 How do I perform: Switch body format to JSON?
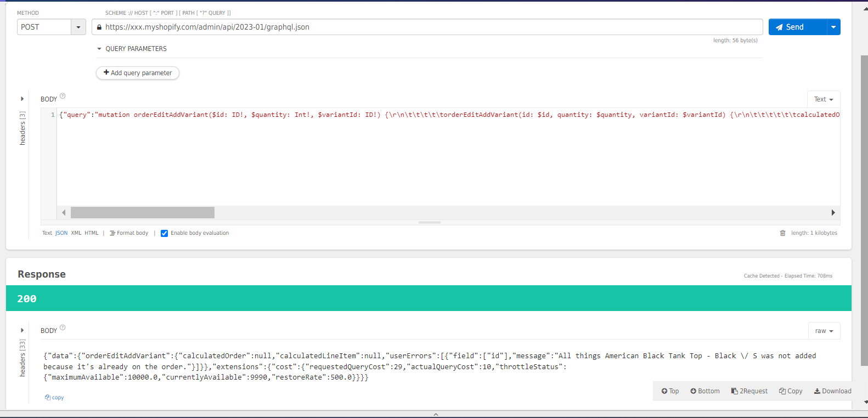coord(61,233)
